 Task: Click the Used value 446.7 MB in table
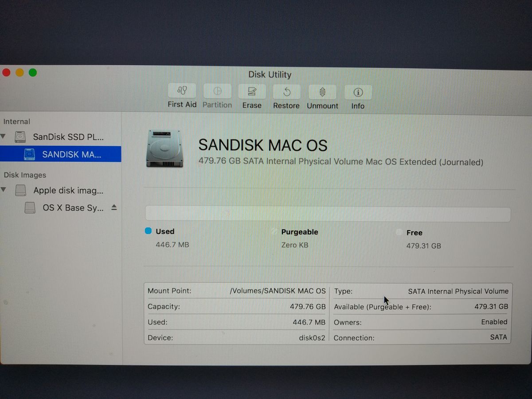click(x=309, y=322)
